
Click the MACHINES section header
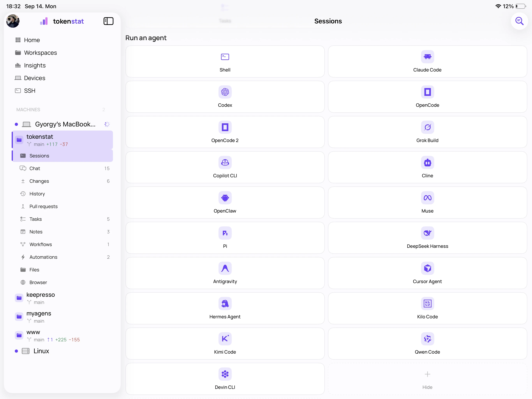28,110
